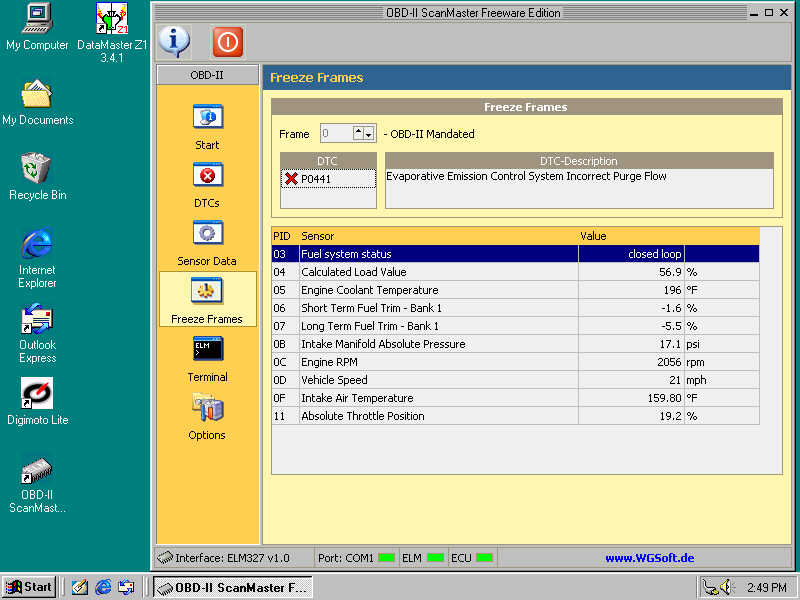The height and width of the screenshot is (600, 800).
Task: Select the Intake Manifold Absolute Pressure row
Action: [515, 344]
